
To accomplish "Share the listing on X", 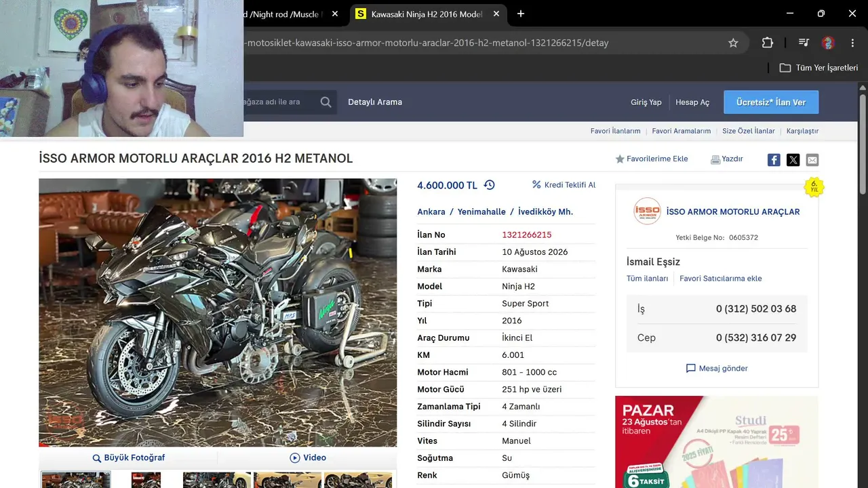I will point(793,160).
